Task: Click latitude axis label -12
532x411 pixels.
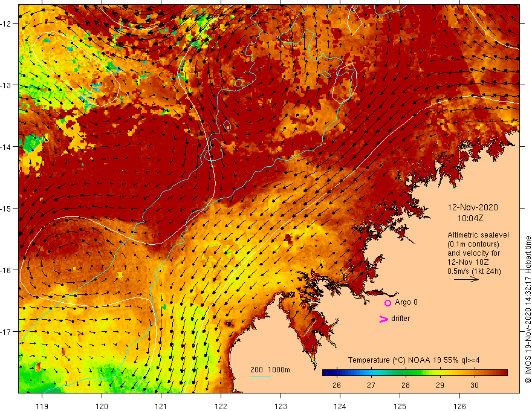Action: 7,24
